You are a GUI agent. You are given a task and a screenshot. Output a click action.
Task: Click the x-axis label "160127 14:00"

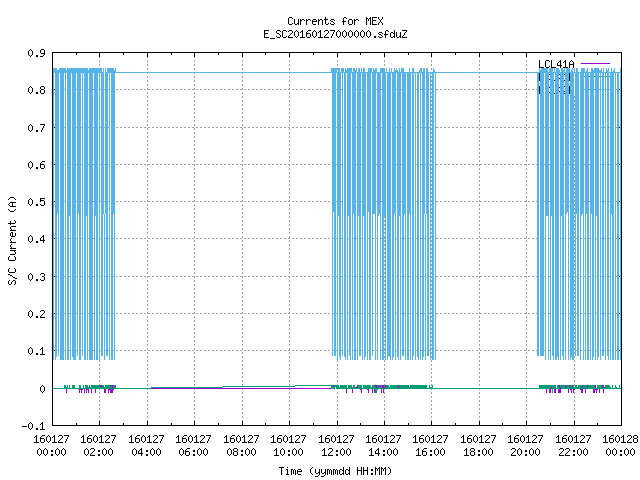383,446
